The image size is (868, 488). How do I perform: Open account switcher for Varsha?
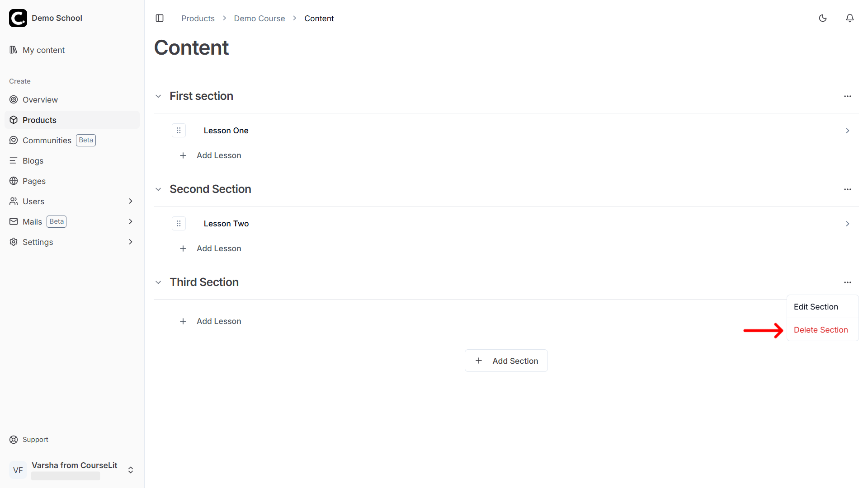coord(130,470)
